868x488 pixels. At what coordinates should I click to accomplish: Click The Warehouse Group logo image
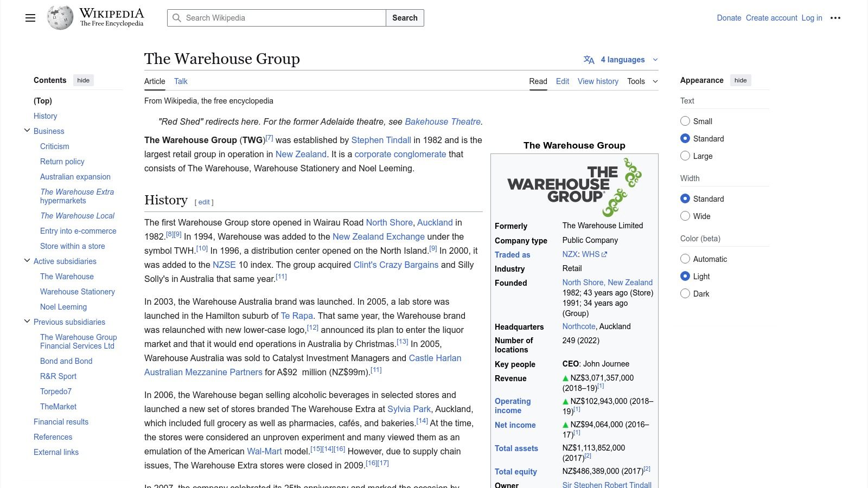coord(575,187)
